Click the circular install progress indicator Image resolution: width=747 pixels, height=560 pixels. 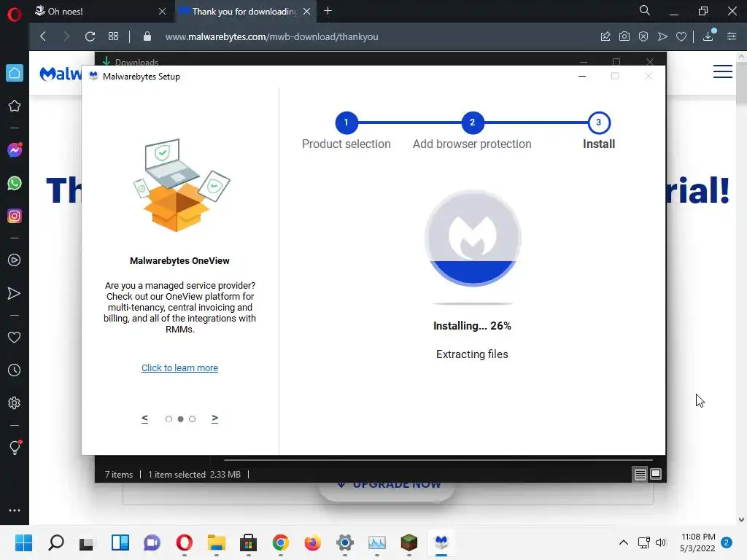[x=473, y=238]
